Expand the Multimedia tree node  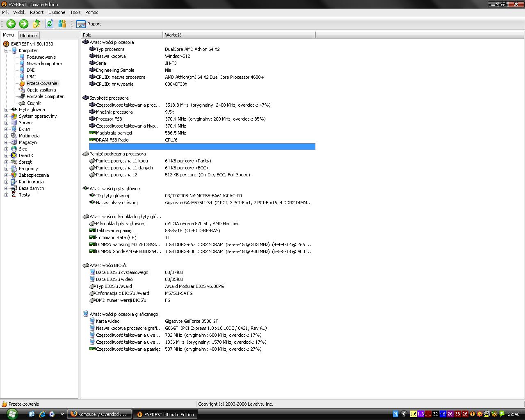pyautogui.click(x=6, y=136)
